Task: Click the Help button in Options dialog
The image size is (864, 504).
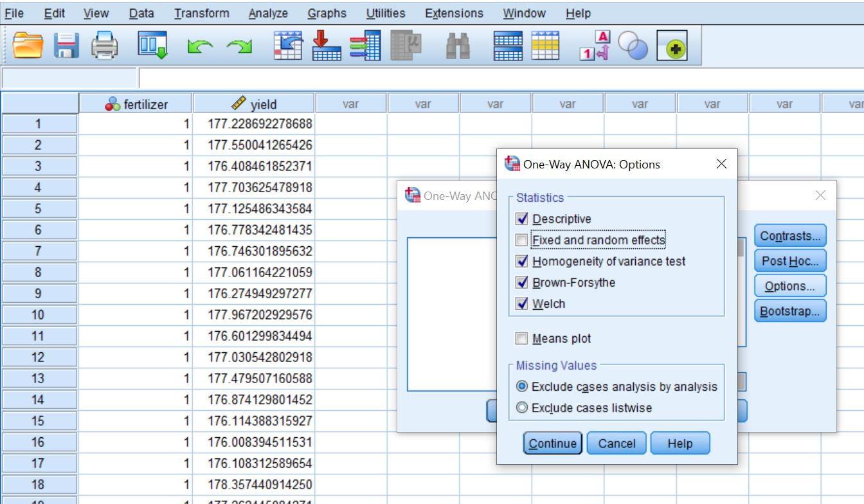Action: coord(680,444)
